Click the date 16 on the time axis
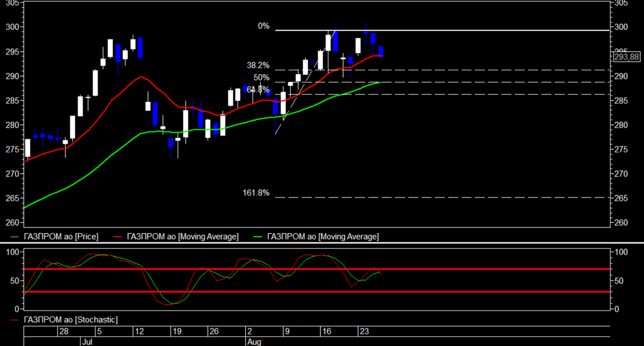This screenshot has width=644, height=346. [x=326, y=332]
